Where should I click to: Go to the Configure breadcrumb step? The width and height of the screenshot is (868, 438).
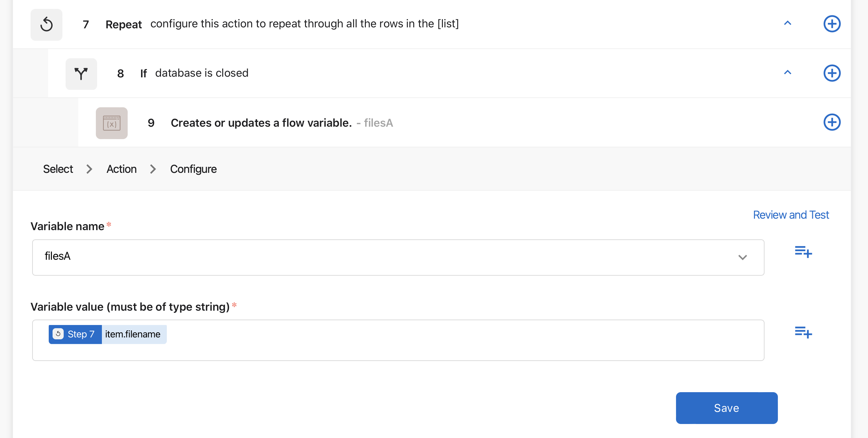[x=193, y=169]
